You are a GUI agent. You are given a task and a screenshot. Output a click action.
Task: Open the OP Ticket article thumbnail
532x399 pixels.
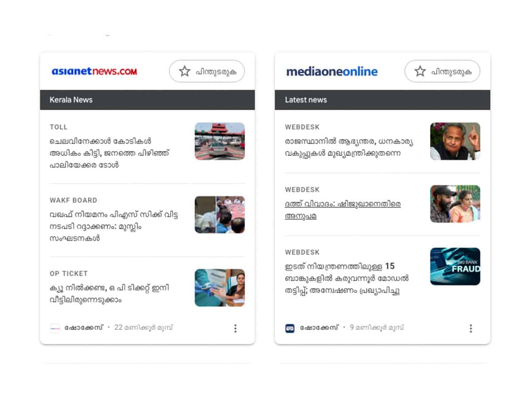tap(220, 288)
